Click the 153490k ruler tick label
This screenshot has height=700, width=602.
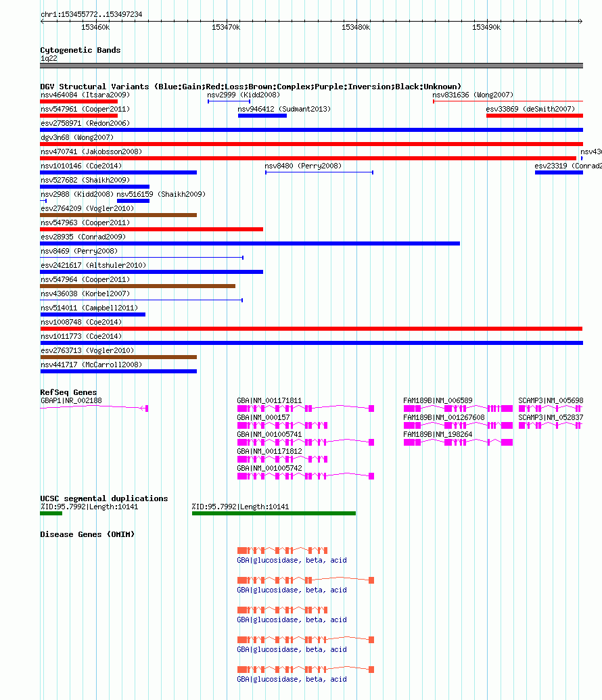[x=486, y=27]
